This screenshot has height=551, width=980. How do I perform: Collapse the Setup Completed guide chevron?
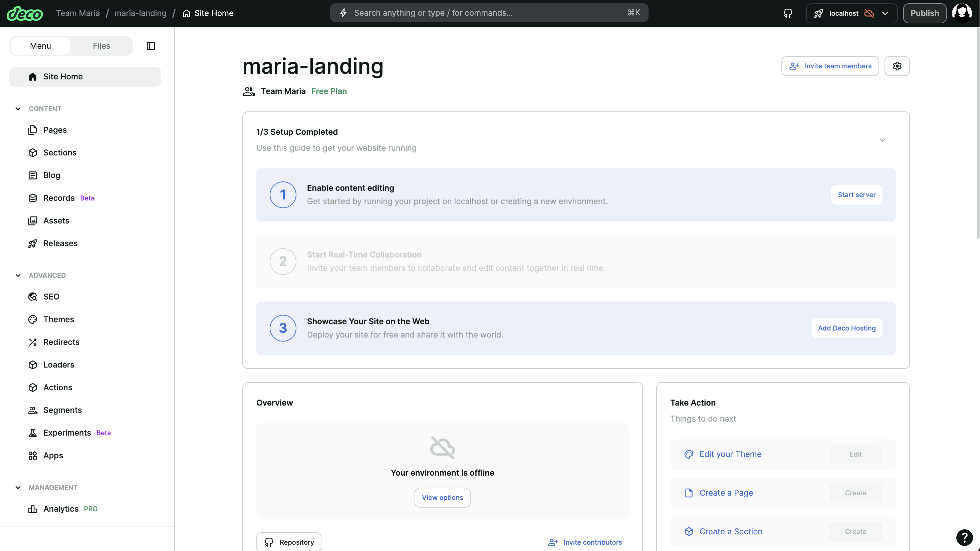pos(882,140)
